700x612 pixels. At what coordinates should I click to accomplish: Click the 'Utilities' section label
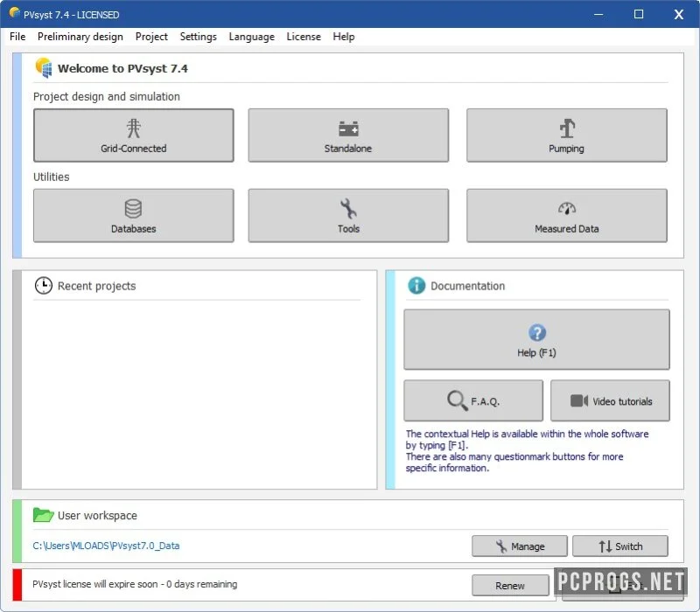point(52,177)
